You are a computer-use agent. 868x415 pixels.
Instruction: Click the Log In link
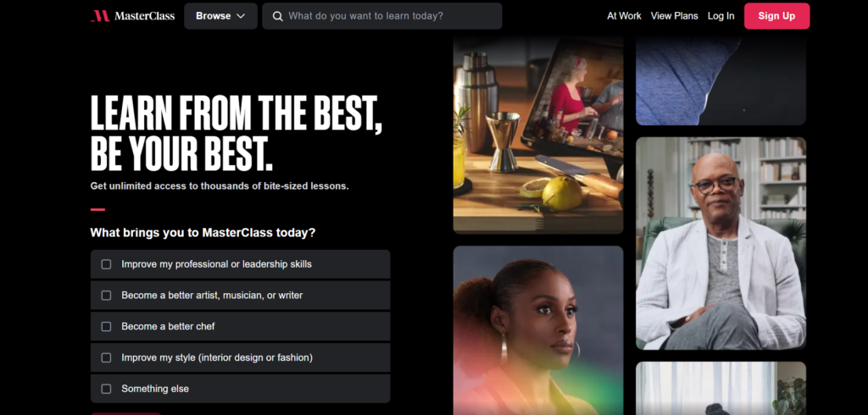click(721, 16)
